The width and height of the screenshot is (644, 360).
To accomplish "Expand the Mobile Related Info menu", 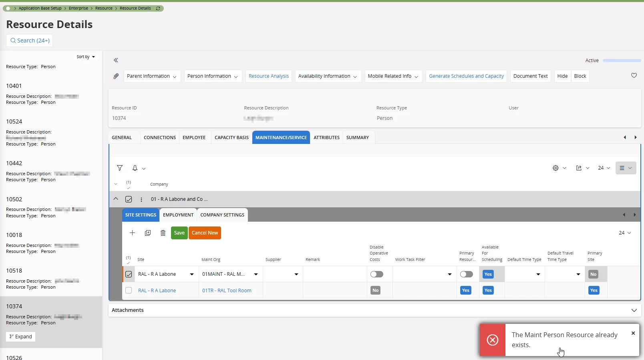I will click(393, 76).
